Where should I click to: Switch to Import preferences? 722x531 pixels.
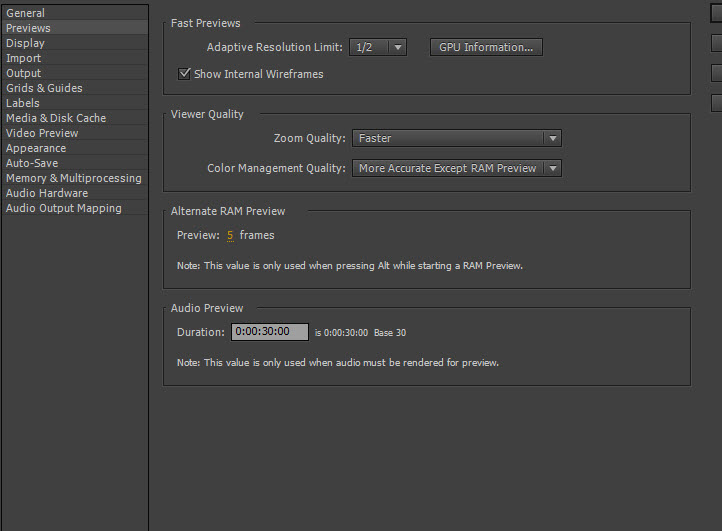coord(24,58)
